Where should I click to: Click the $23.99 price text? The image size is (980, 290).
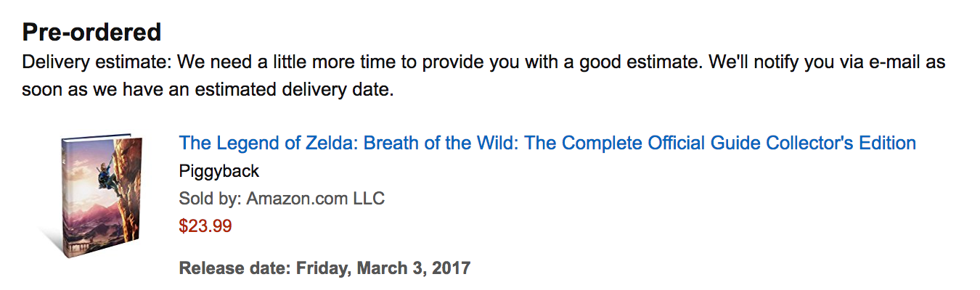click(205, 226)
